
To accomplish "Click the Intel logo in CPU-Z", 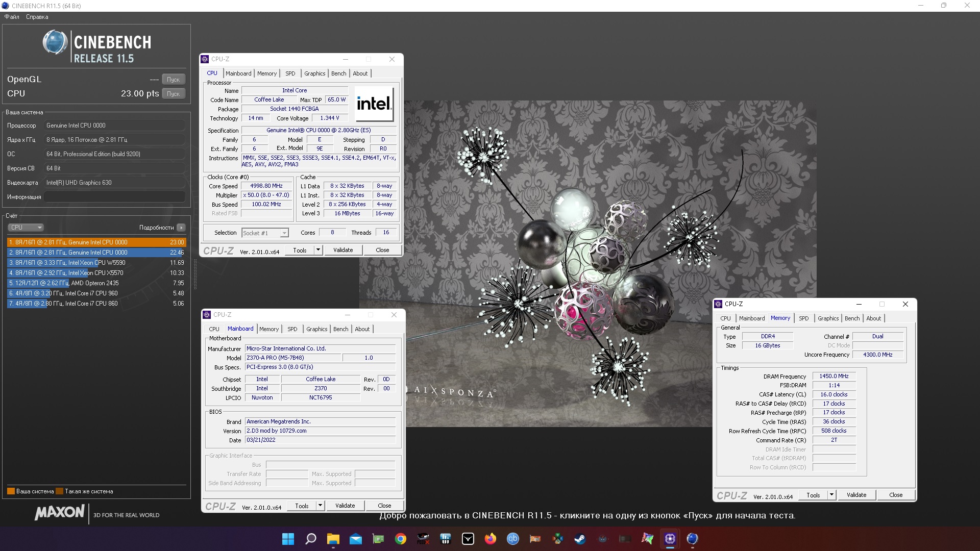I will 374,104.
